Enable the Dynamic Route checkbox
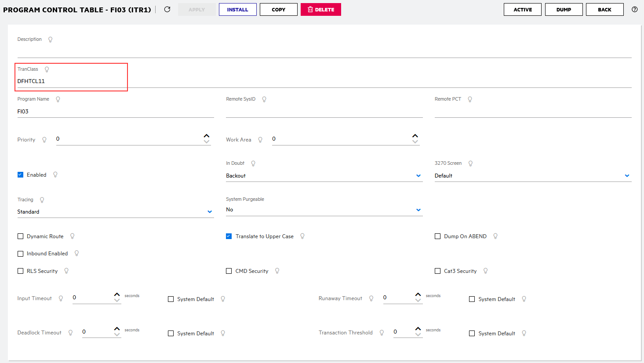 pos(20,236)
